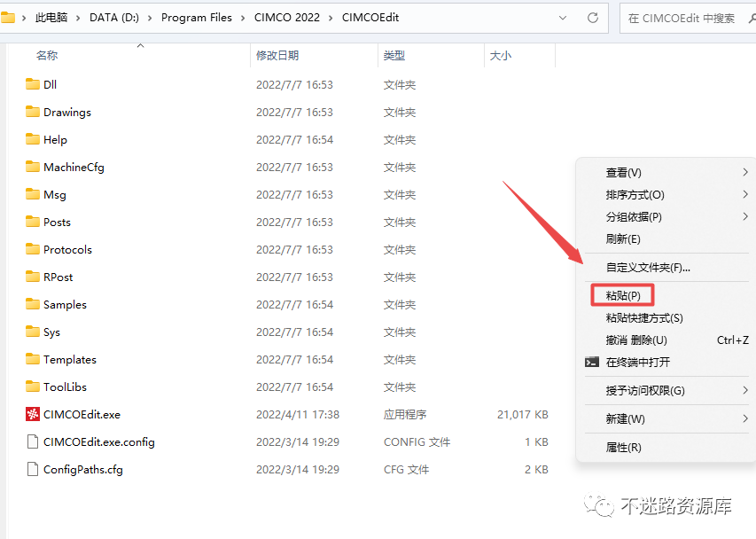Click the CIMCOEdit.exe.config file name
The height and width of the screenshot is (539, 756).
click(99, 442)
